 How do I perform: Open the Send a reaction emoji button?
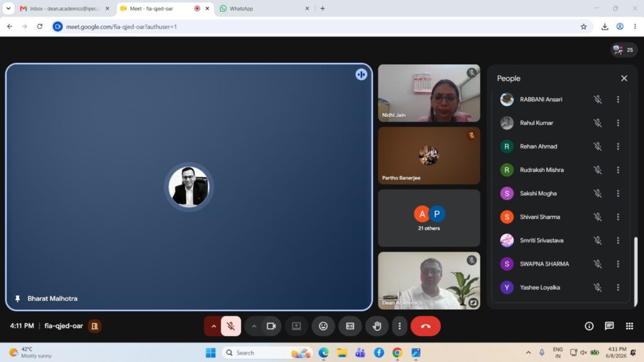[x=323, y=326]
